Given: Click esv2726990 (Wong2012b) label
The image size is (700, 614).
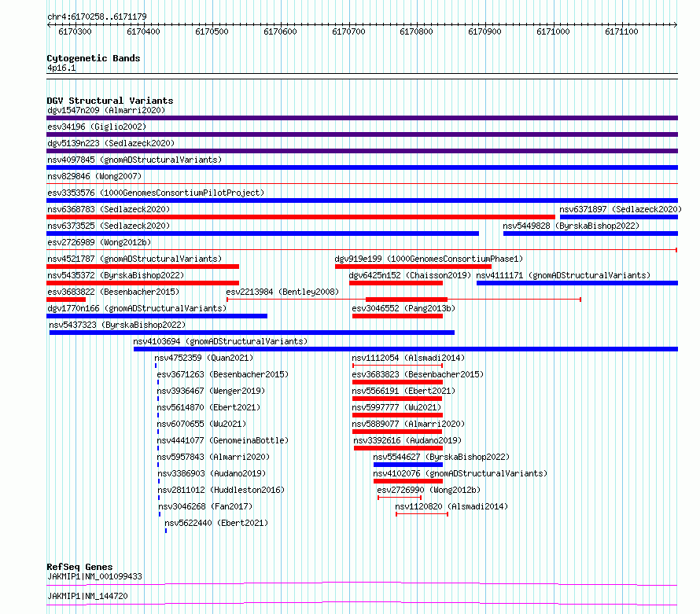Looking at the screenshot, I should 429,490.
